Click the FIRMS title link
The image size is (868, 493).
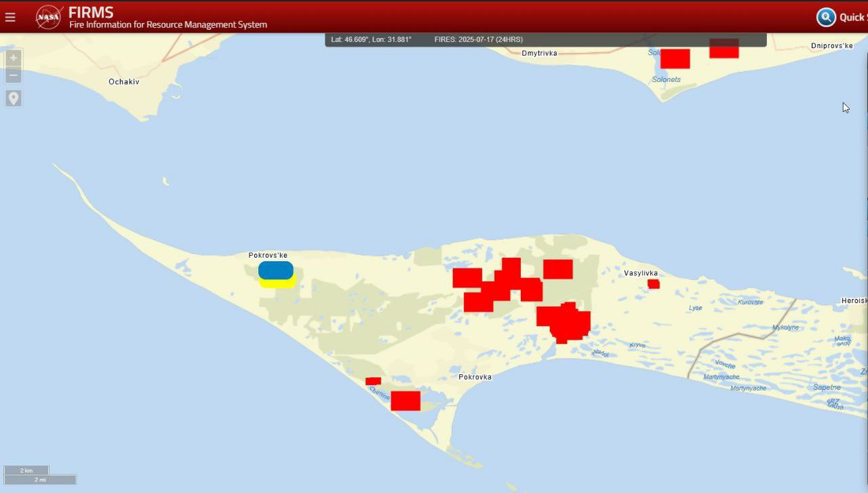pyautogui.click(x=91, y=12)
